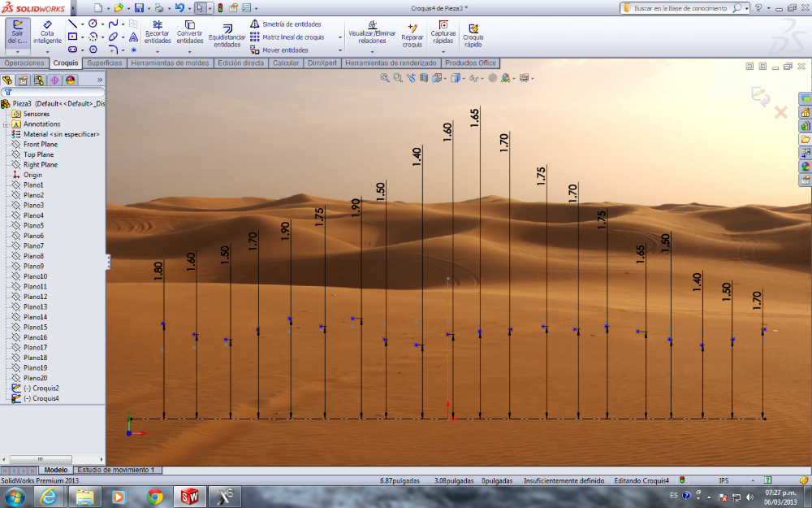The height and width of the screenshot is (508, 812).
Task: Click Reparar croquis tool
Action: pos(412,35)
